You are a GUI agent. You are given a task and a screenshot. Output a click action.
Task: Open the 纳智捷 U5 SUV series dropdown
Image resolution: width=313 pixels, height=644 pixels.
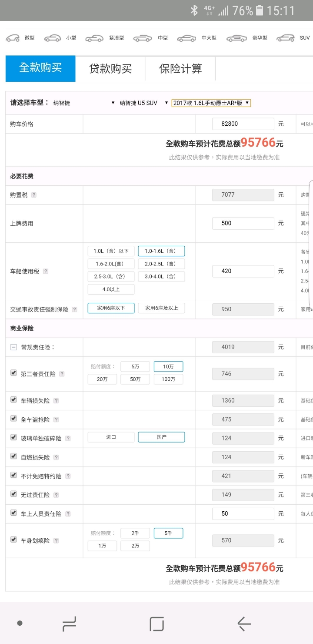[x=143, y=103]
